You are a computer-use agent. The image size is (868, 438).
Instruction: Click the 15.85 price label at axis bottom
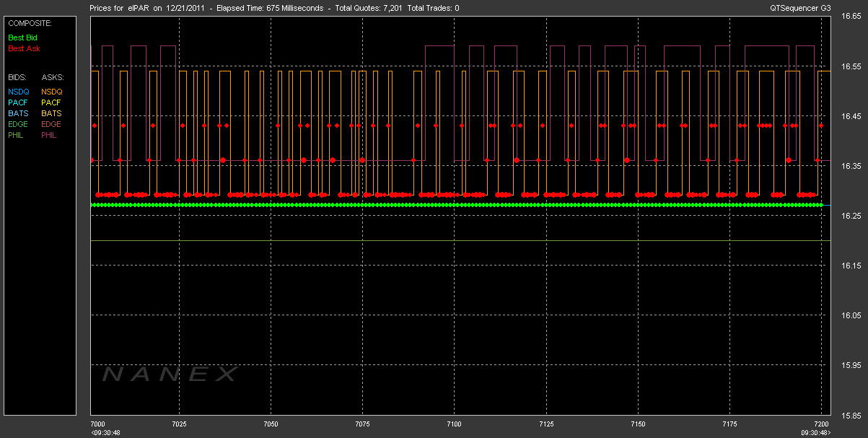[852, 415]
